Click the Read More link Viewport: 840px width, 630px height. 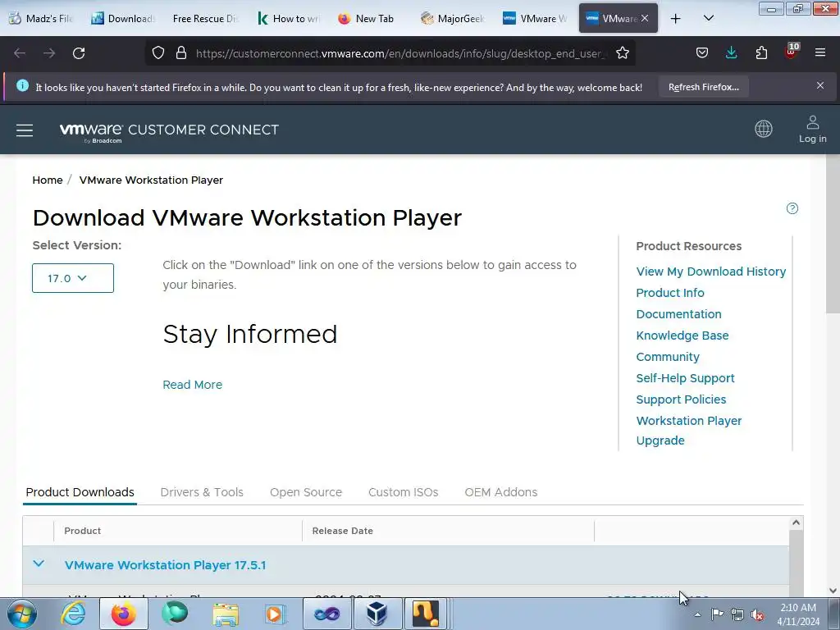tap(192, 385)
